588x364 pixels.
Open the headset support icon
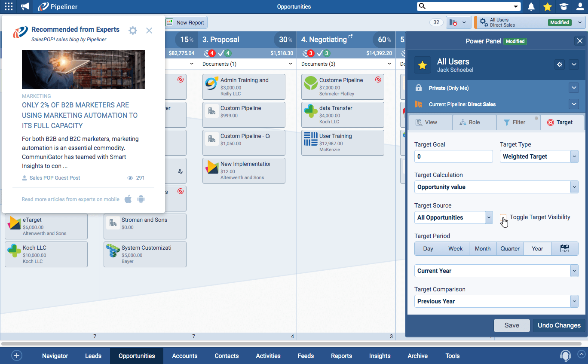pos(565,355)
